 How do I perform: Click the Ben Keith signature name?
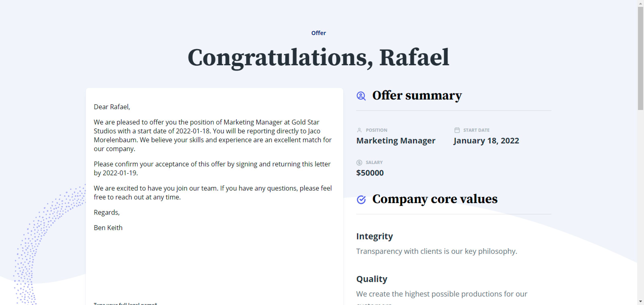pos(108,228)
